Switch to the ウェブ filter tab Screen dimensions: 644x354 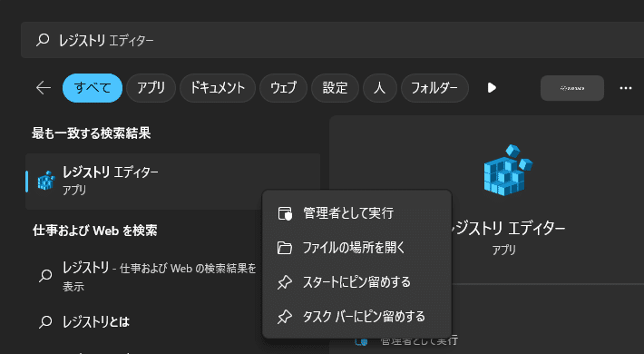click(x=283, y=87)
